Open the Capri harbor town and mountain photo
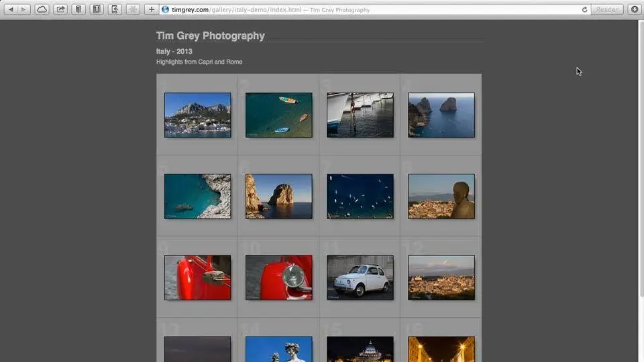 click(x=197, y=115)
